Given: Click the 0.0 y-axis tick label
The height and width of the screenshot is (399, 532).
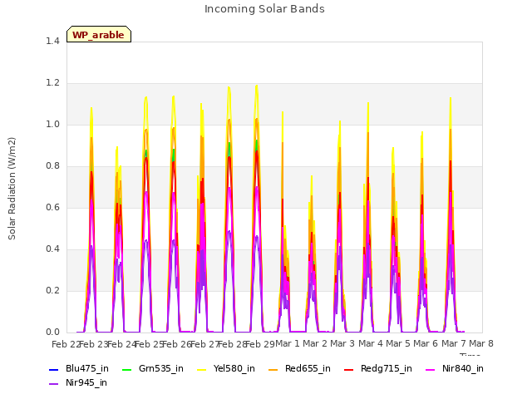Looking at the screenshot, I should 52,332.
